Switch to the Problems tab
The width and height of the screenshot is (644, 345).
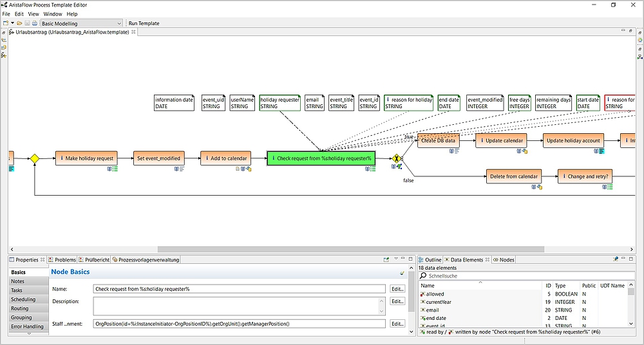[64, 260]
